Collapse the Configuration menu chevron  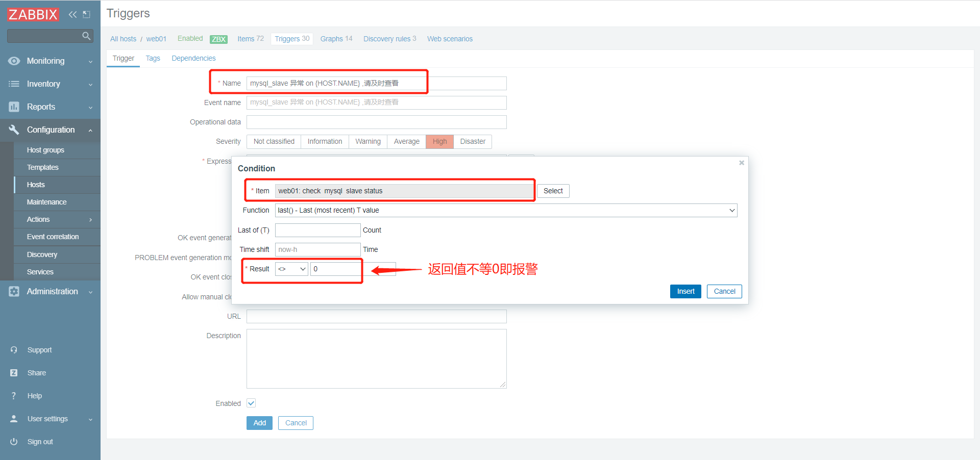tap(90, 130)
